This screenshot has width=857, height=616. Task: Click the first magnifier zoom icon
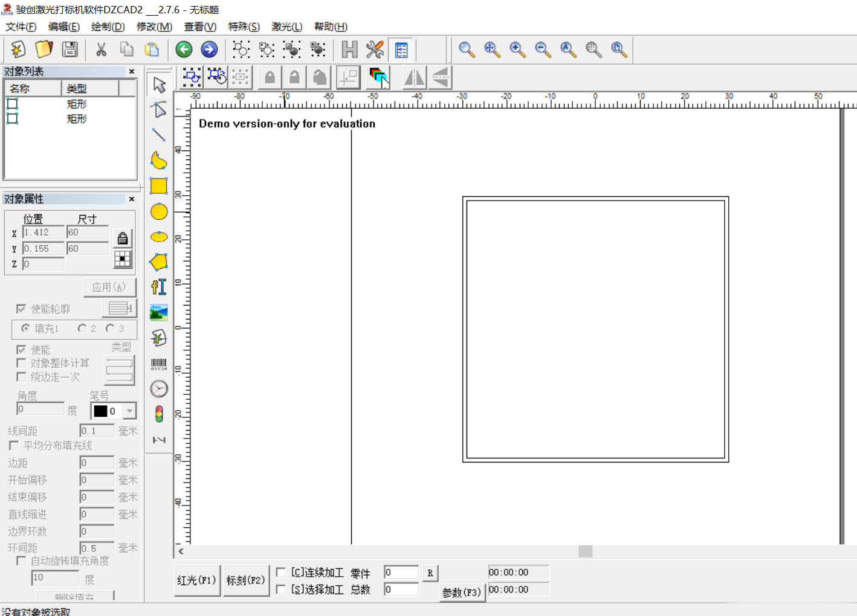coord(467,49)
